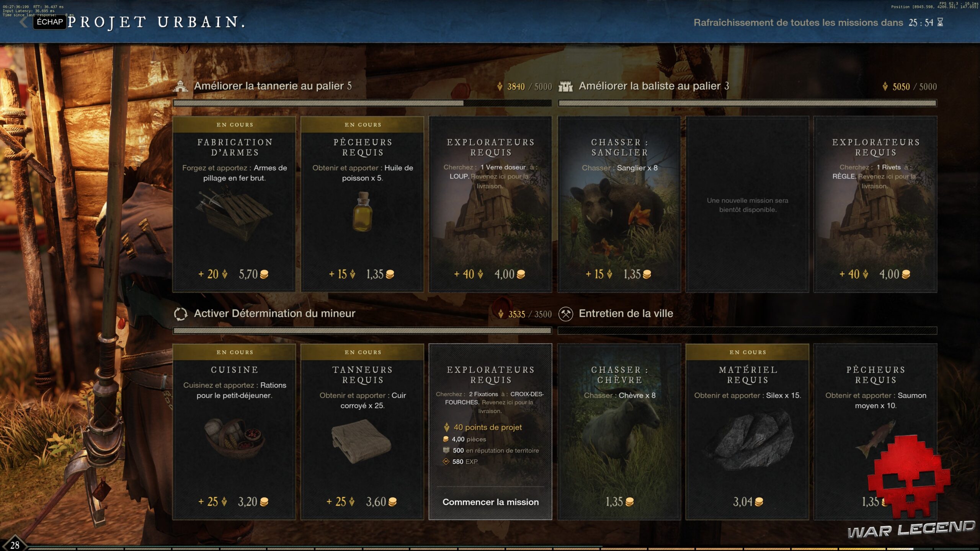Click the hourglass refresh timer icon

point(940,23)
